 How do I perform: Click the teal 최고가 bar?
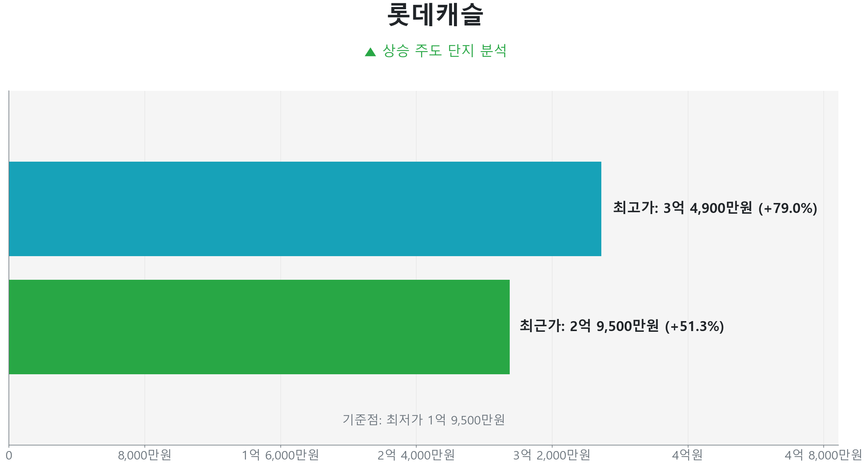[305, 209]
